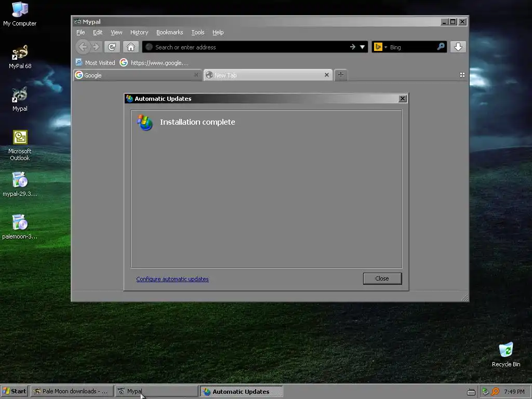This screenshot has width=532, height=399.
Task: Click the Start button
Action: point(14,391)
